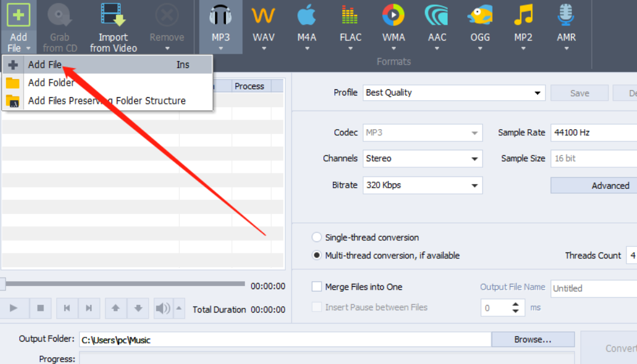Select Multi-thread conversion option
Viewport: 637px width, 364px height.
(317, 255)
